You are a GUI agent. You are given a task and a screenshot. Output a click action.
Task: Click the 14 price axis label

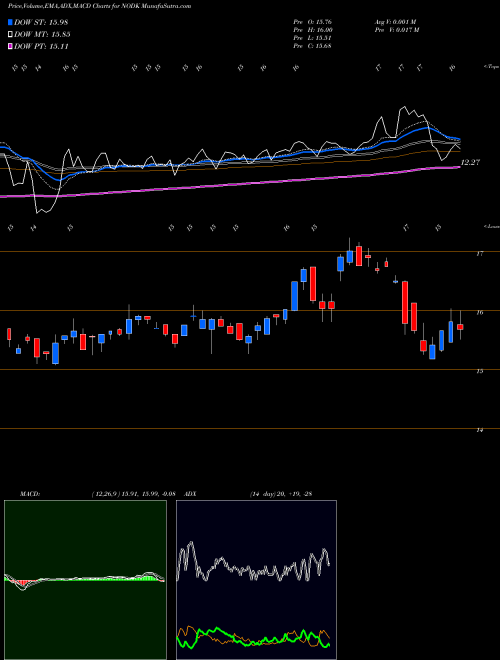click(x=479, y=430)
